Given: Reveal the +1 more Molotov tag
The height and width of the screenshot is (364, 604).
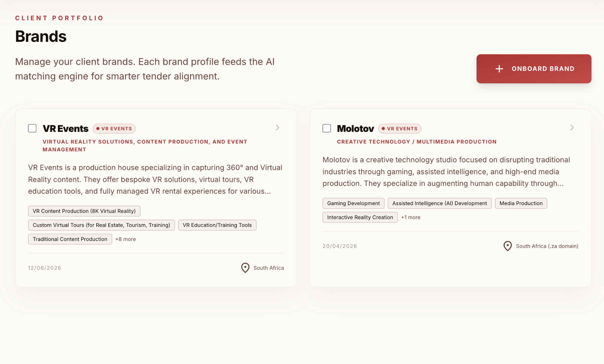Looking at the screenshot, I should (411, 217).
